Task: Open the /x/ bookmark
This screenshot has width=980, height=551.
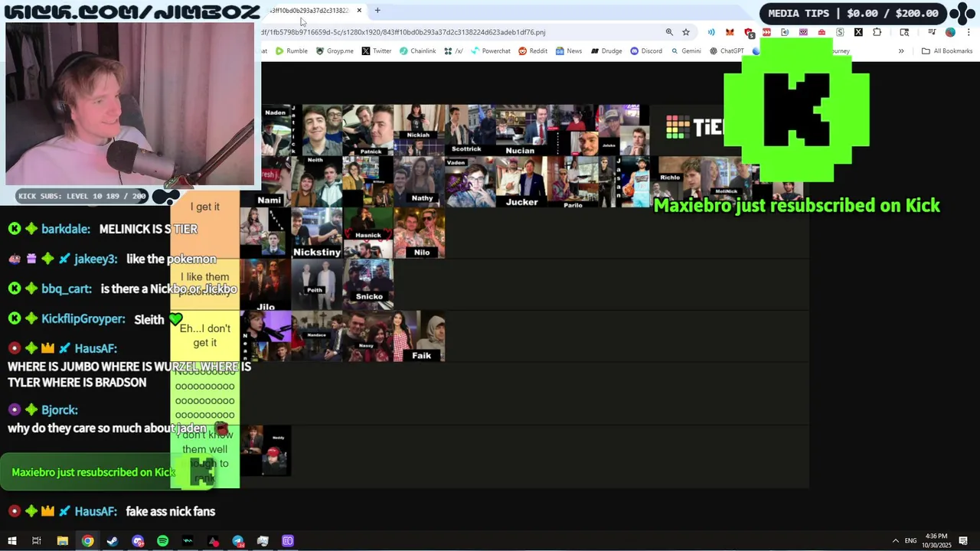Action: 454,51
